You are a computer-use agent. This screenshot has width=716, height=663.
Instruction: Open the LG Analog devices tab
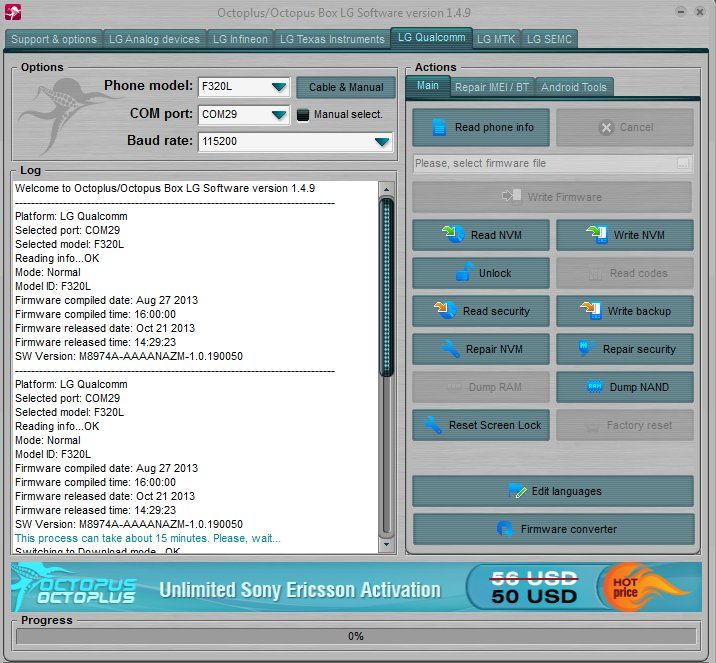coord(154,39)
